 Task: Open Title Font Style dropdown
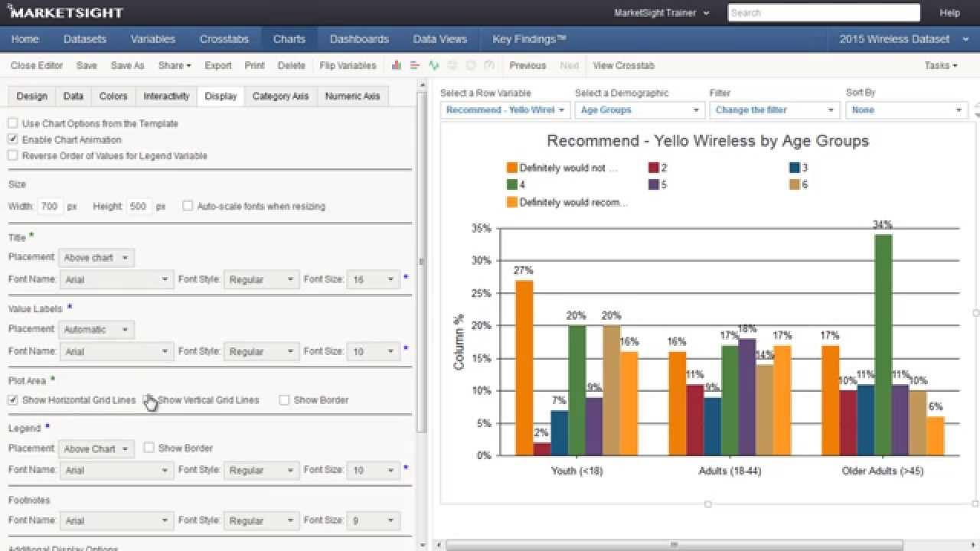point(261,279)
